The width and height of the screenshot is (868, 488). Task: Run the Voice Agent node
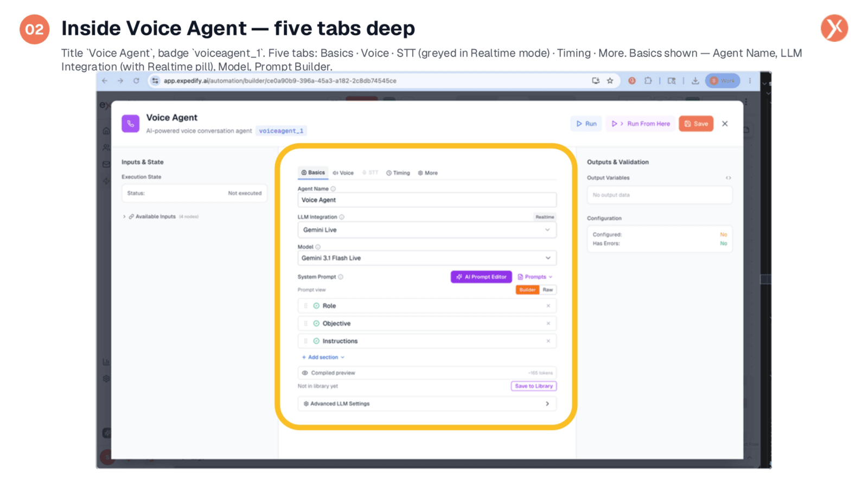(586, 124)
